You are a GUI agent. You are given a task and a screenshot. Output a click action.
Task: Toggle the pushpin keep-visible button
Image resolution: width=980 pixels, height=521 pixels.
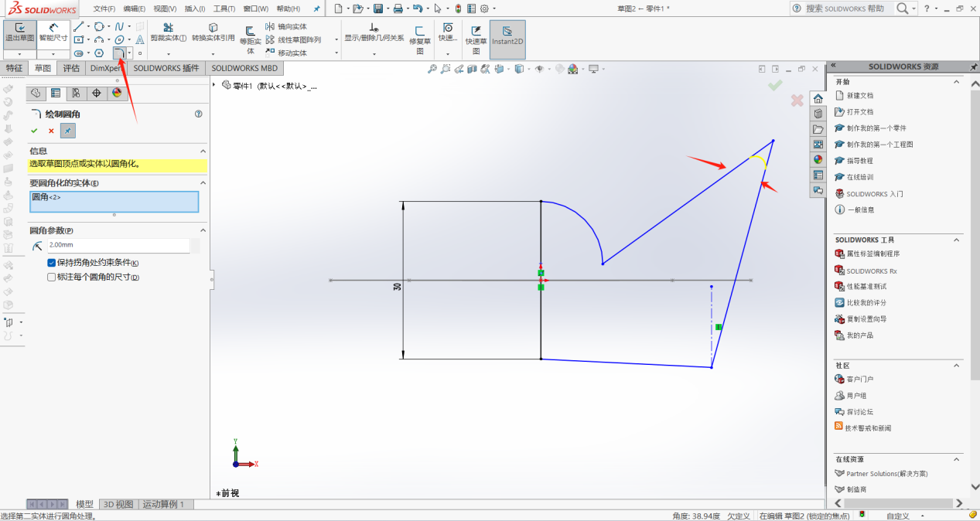coord(69,131)
